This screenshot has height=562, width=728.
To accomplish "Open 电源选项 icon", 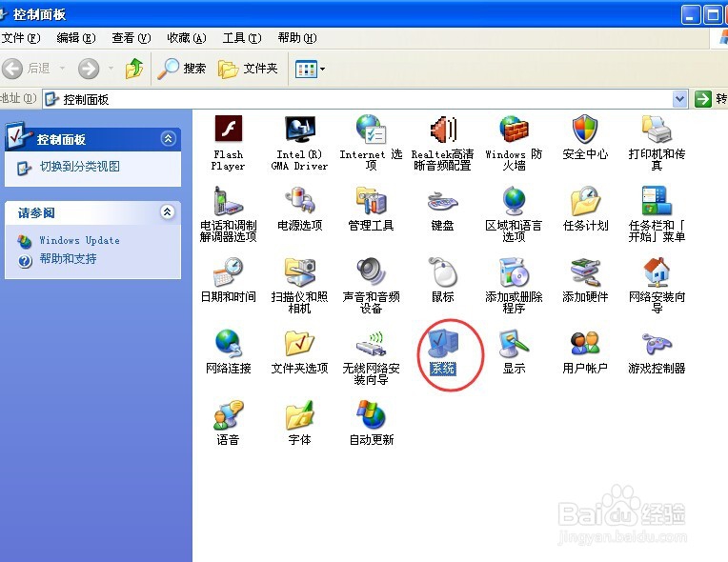I will click(x=299, y=201).
